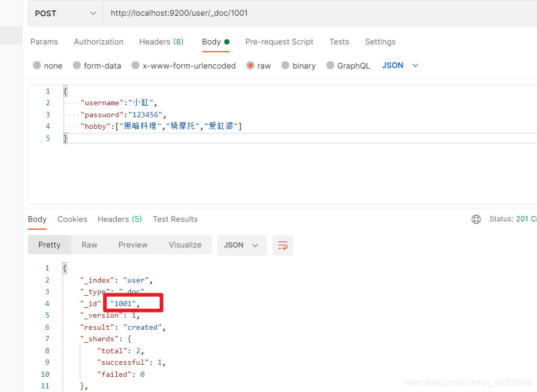Open the request Settings tab
The height and width of the screenshot is (392, 537).
tap(380, 42)
